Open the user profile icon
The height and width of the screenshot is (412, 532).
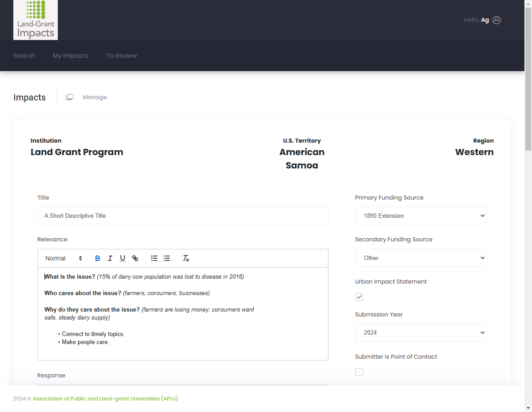[497, 20]
